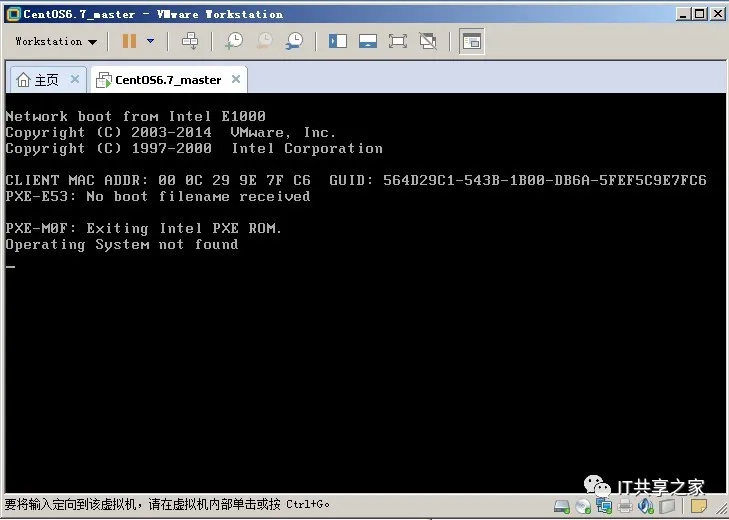Click the sound card status icon

tap(645, 506)
